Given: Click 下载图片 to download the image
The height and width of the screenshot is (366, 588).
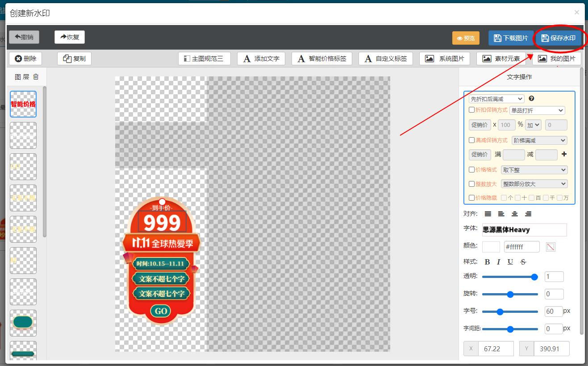Looking at the screenshot, I should click(511, 38).
